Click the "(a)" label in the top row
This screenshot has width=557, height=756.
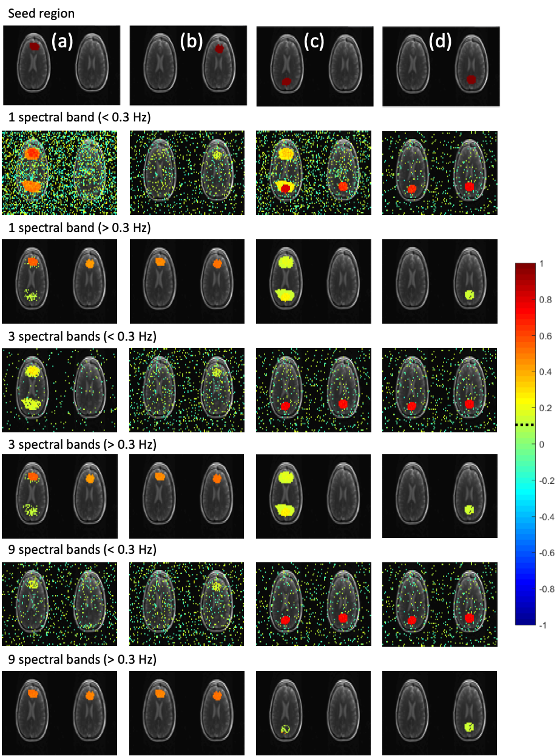62,42
